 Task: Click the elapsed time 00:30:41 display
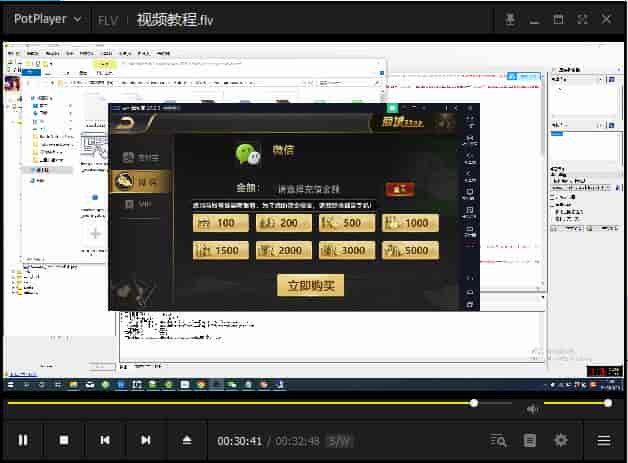[240, 441]
